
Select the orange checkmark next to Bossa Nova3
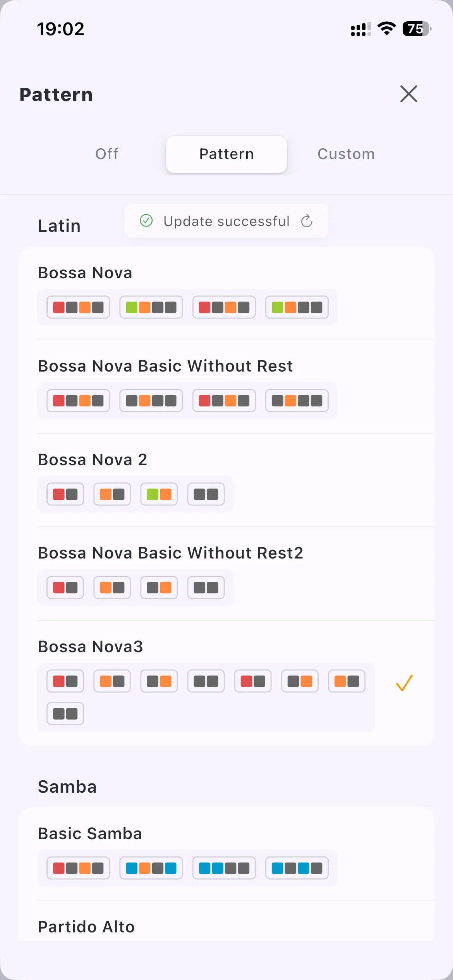pos(404,682)
